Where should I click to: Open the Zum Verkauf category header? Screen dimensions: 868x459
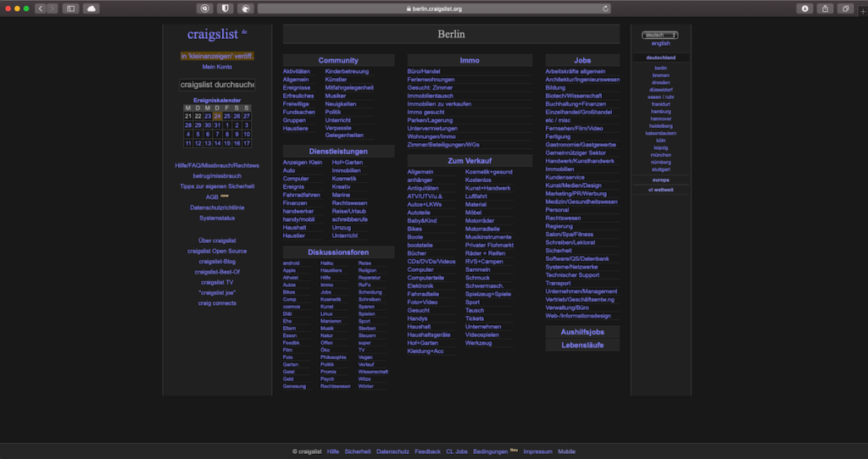(470, 161)
